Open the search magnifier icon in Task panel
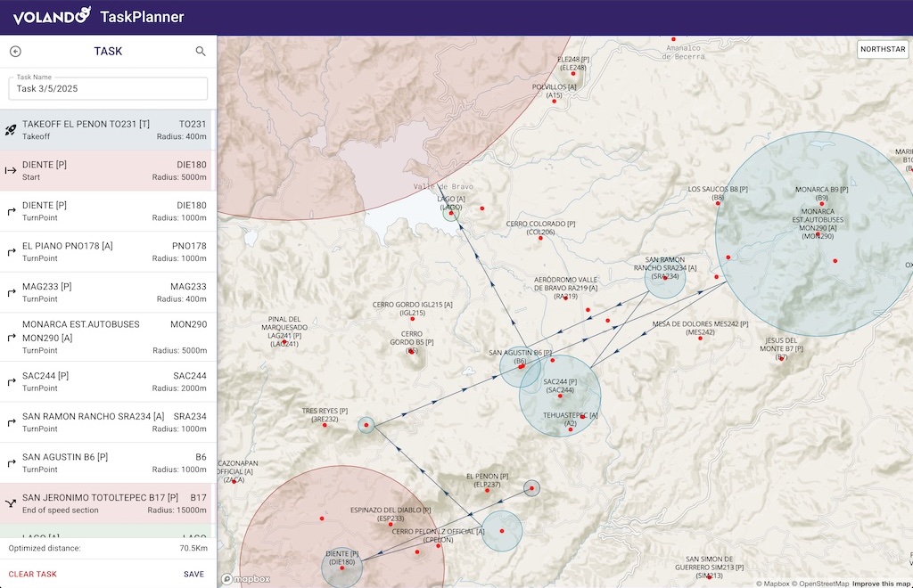The height and width of the screenshot is (588, 913). click(201, 52)
